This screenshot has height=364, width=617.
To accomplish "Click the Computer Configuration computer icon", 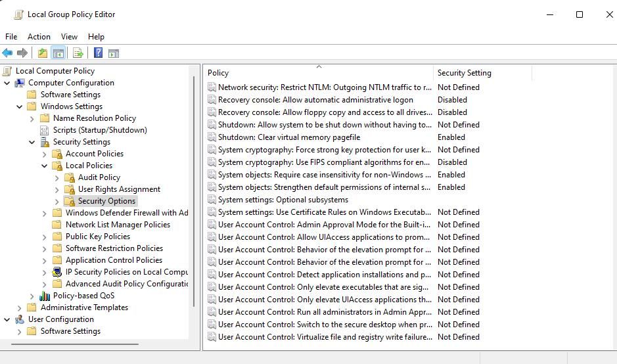I will click(20, 83).
